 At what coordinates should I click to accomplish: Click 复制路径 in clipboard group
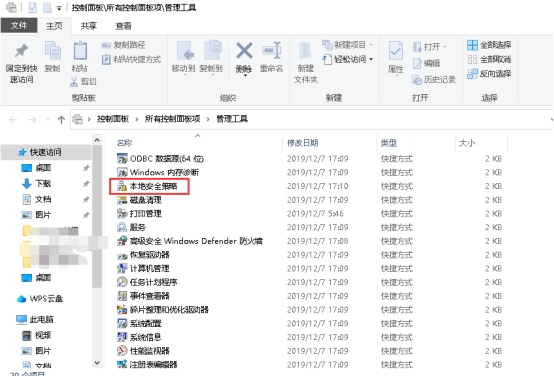(123, 45)
